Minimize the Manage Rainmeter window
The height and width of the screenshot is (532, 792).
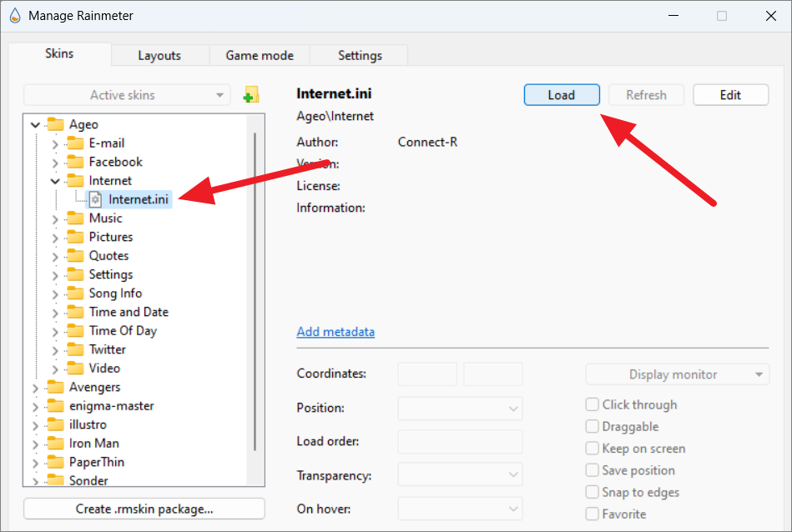tap(673, 16)
